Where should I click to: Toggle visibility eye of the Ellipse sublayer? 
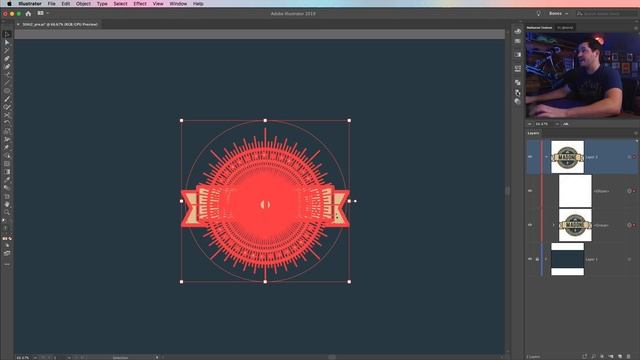click(530, 191)
